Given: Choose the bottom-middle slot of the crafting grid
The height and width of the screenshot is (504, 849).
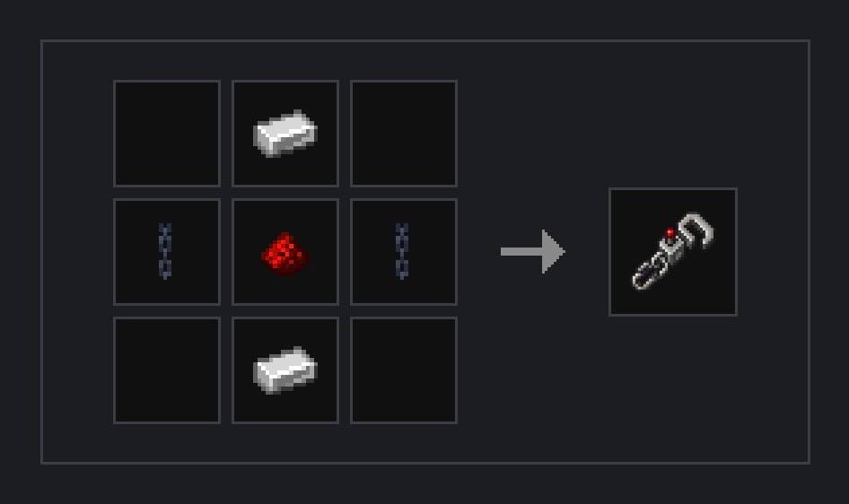Looking at the screenshot, I should click(285, 370).
